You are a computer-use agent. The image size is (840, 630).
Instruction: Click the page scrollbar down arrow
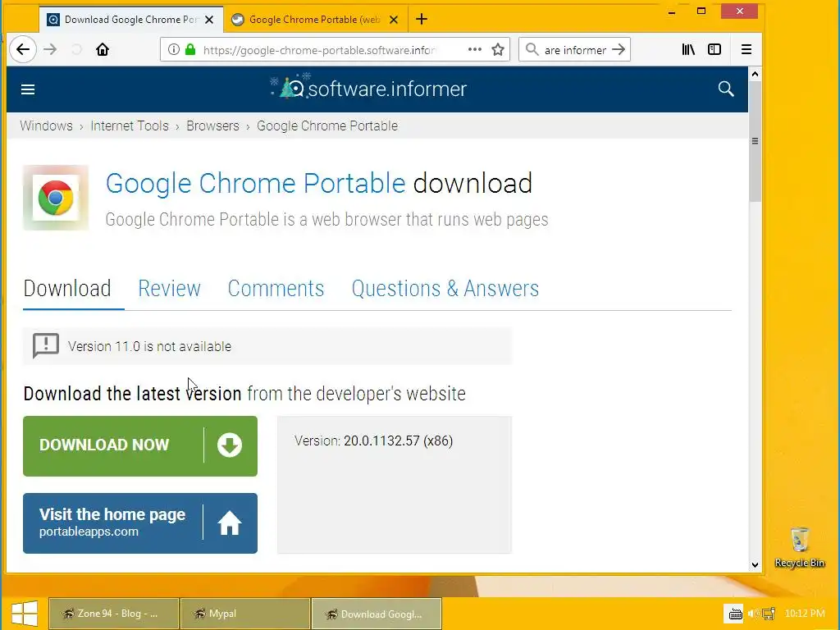[x=755, y=564]
